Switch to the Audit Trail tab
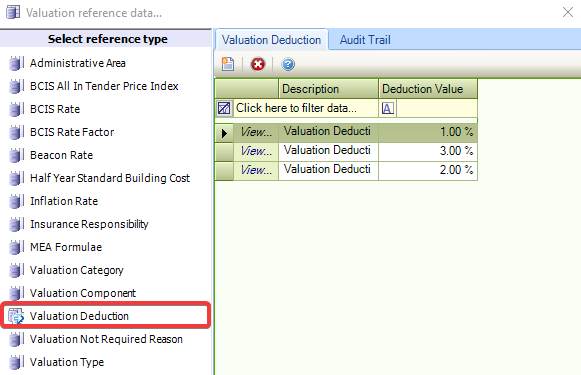581x375 pixels. pyautogui.click(x=365, y=40)
